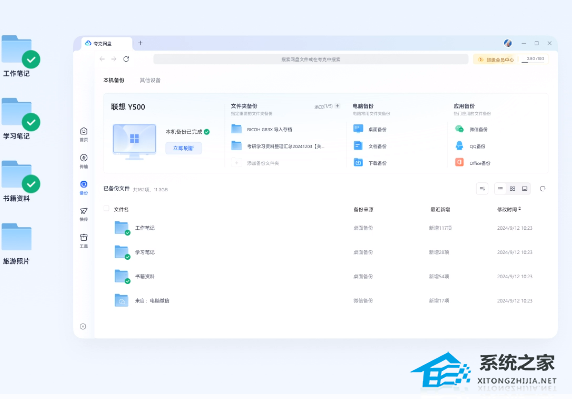This screenshot has height=399, width=572.
Task: Click the 电脑备份 section title
Action: coord(363,106)
